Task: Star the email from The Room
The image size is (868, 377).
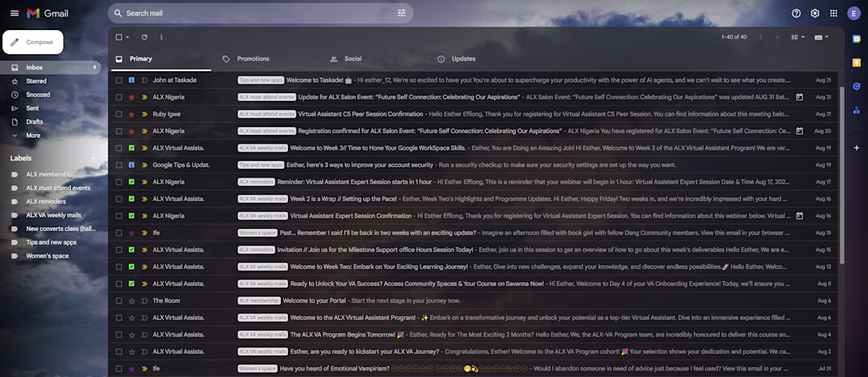Action: (131, 300)
